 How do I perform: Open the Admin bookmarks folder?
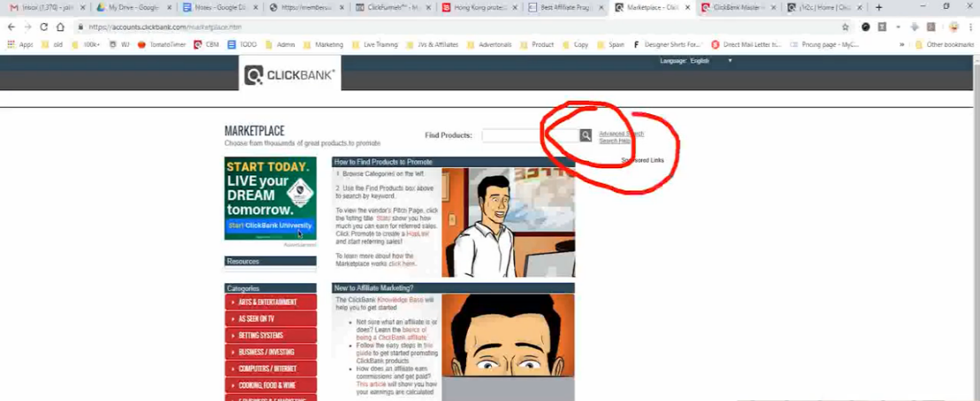point(280,44)
